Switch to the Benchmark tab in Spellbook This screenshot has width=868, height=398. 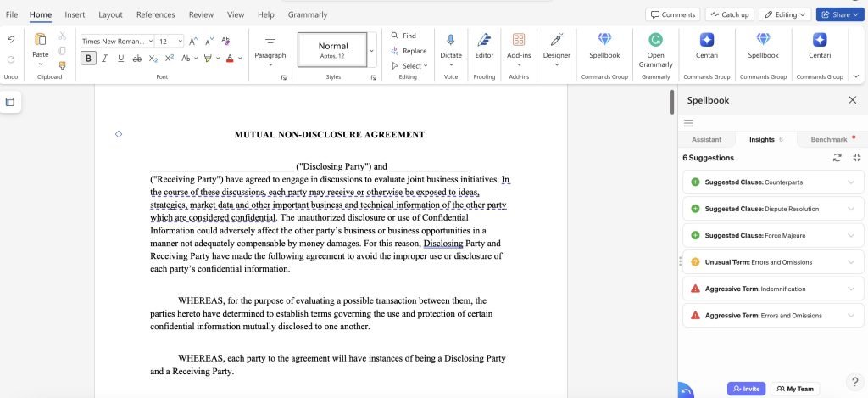(828, 139)
